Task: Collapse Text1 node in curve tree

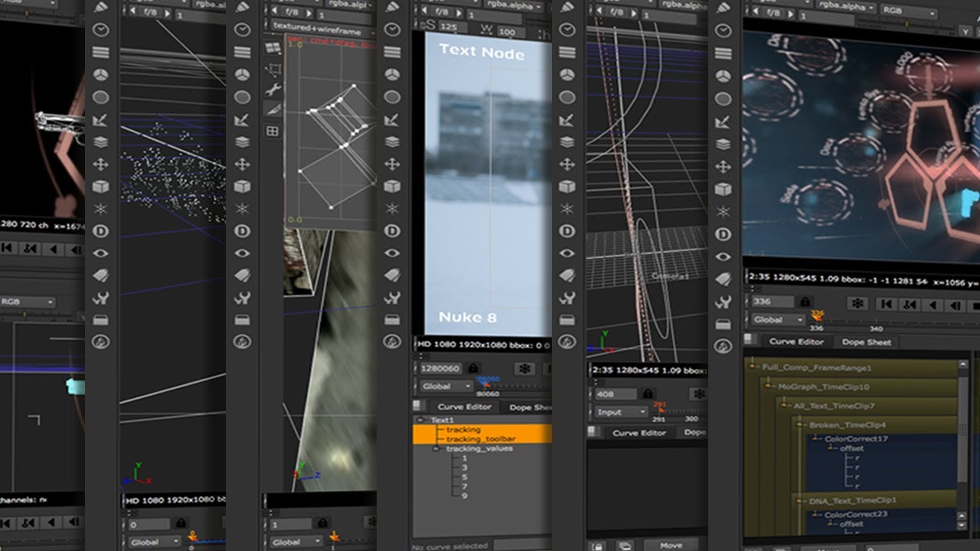Action: click(420, 420)
